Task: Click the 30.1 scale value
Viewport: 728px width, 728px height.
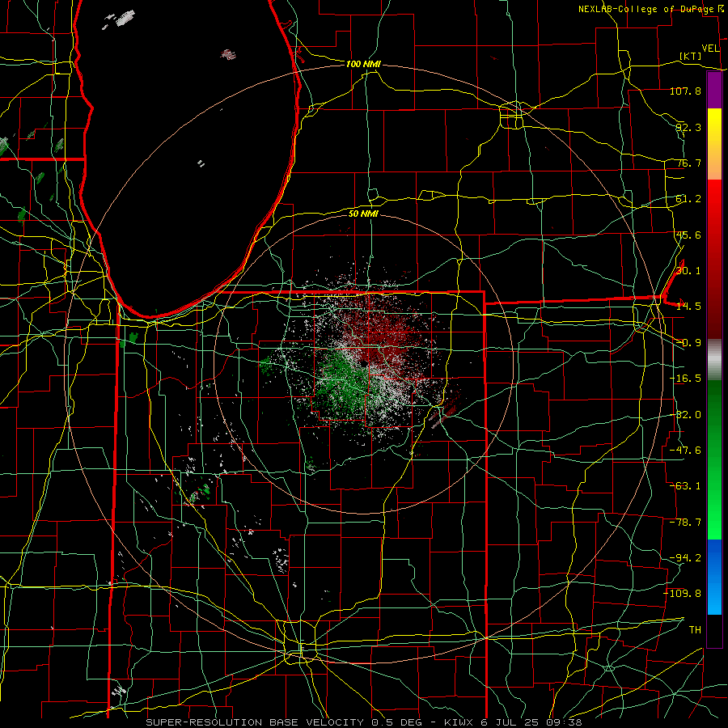Action: pos(688,271)
